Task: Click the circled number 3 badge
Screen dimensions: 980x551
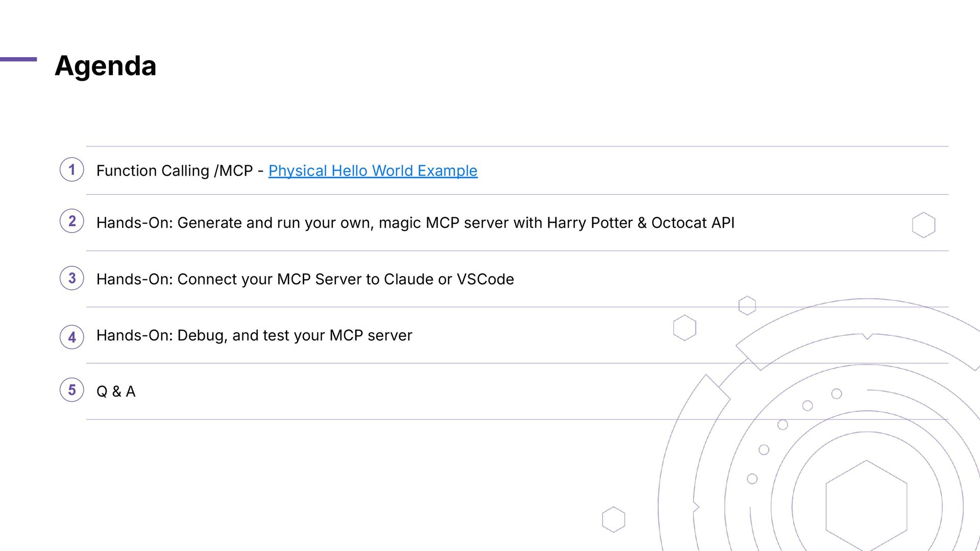Action: point(72,278)
